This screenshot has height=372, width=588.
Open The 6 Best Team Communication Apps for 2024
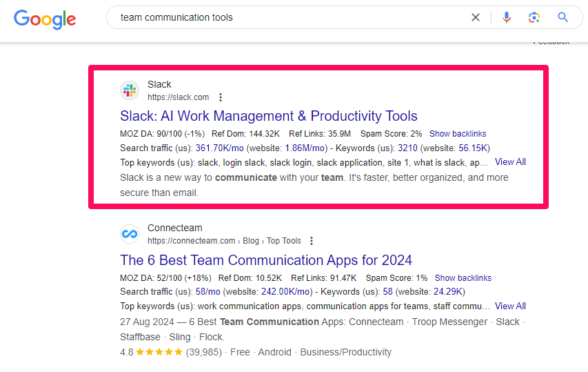coord(266,260)
